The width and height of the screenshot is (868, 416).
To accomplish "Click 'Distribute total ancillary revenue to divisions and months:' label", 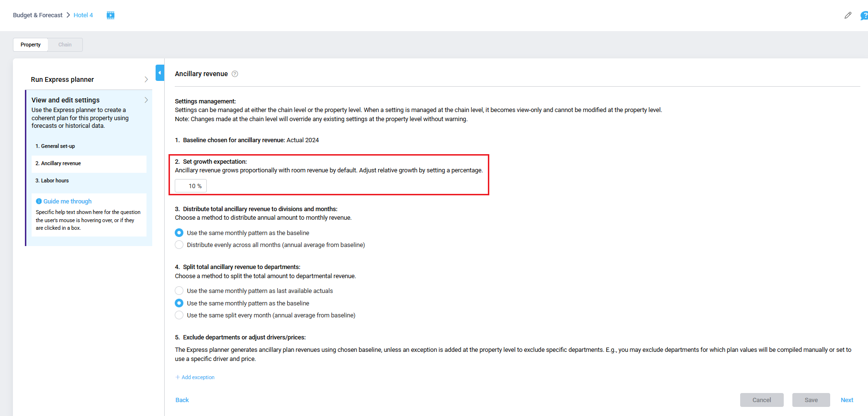I will click(260, 209).
